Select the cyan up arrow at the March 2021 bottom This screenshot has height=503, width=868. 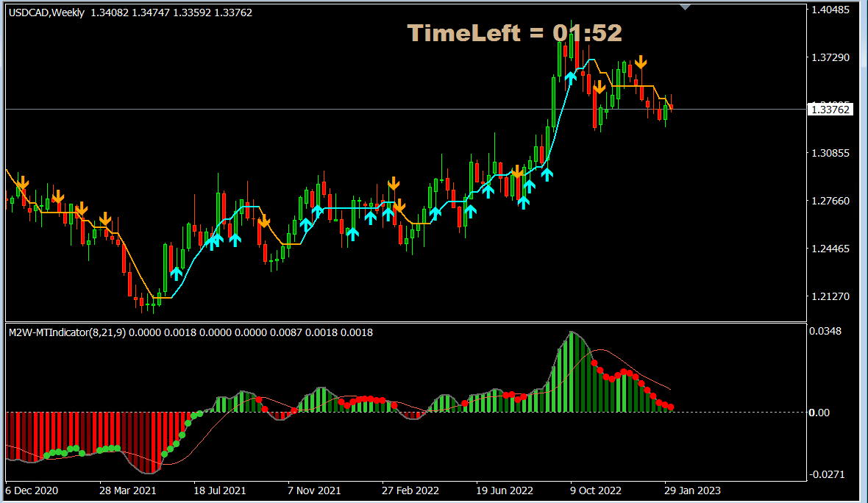176,274
